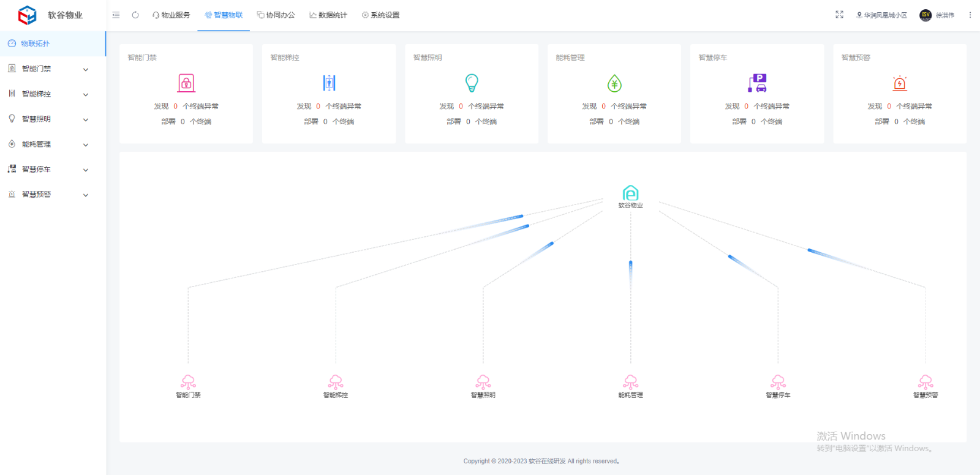Open the 系统设置 top menu
980x475 pixels.
click(x=380, y=15)
